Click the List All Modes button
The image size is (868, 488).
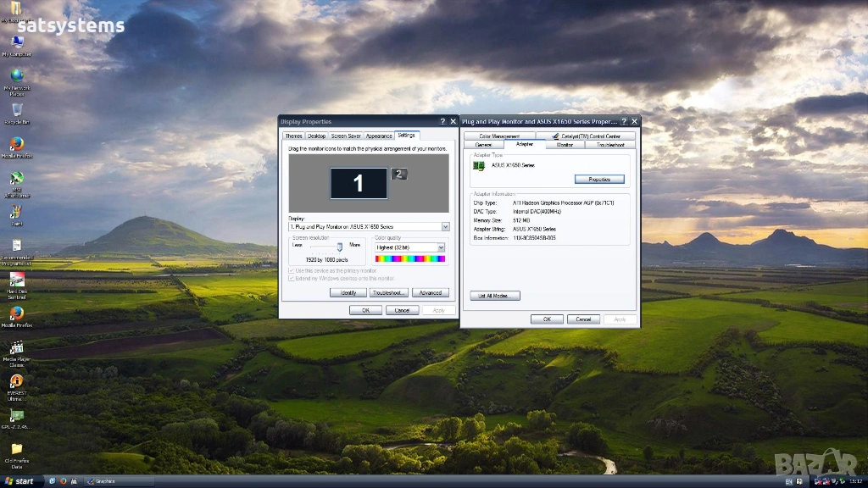click(x=494, y=296)
